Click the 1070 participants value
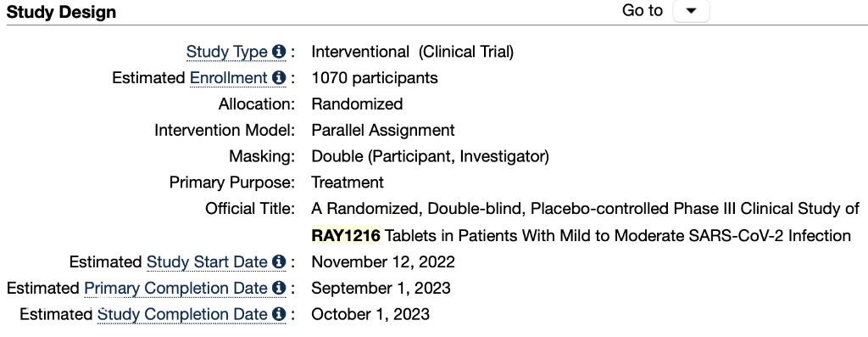Image resolution: width=868 pixels, height=337 pixels. click(375, 78)
